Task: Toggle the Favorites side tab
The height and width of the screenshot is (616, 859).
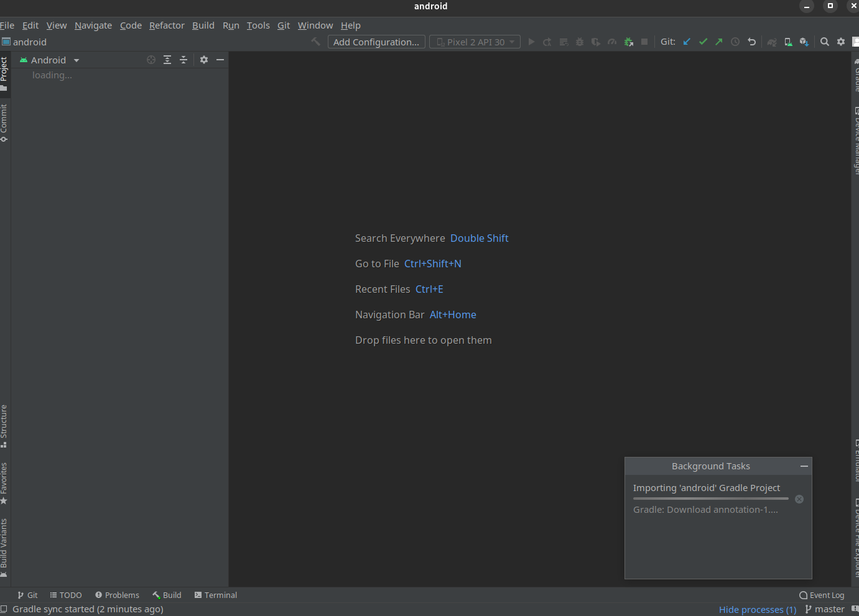Action: click(x=4, y=483)
